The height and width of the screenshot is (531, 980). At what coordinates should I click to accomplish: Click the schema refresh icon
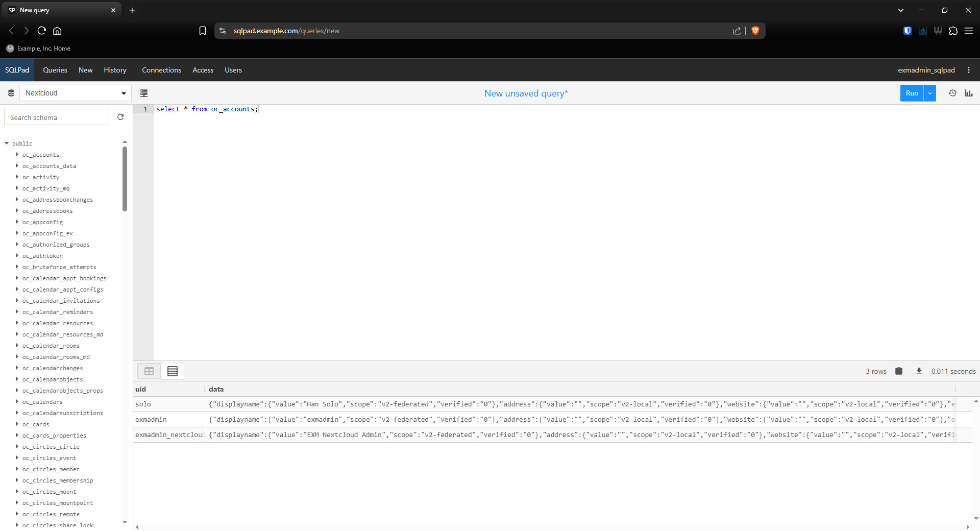[120, 117]
